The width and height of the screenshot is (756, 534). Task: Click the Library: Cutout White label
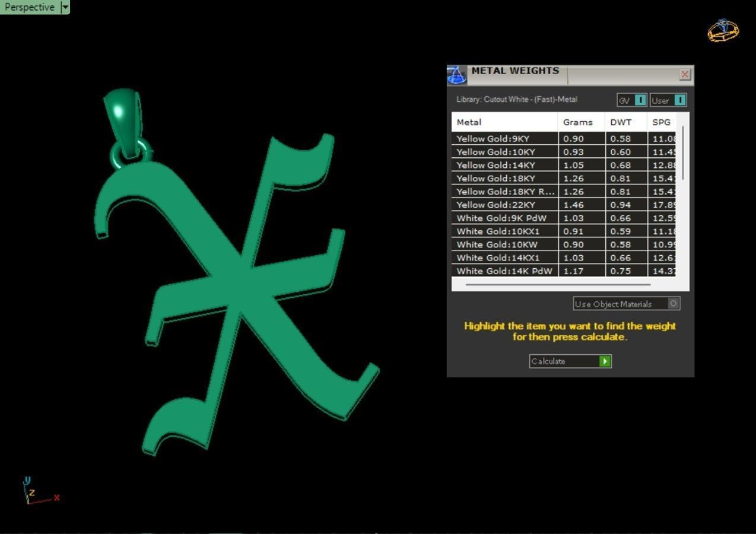517,100
